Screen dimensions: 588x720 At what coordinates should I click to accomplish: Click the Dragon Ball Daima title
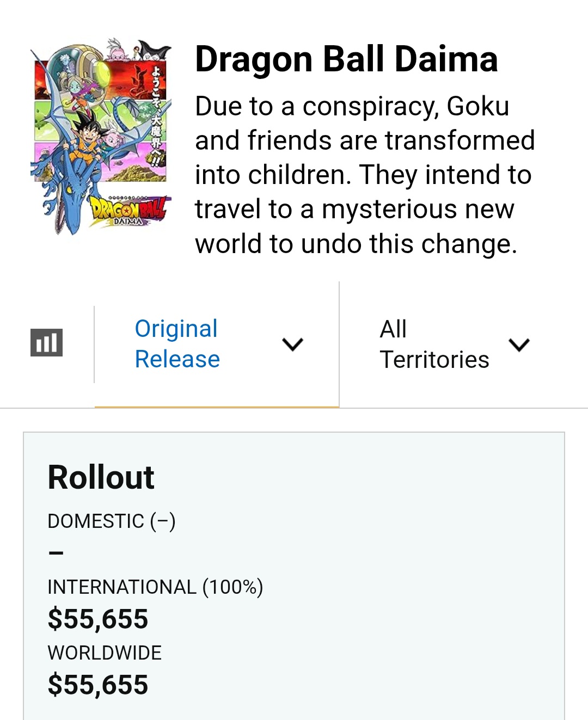[346, 59]
